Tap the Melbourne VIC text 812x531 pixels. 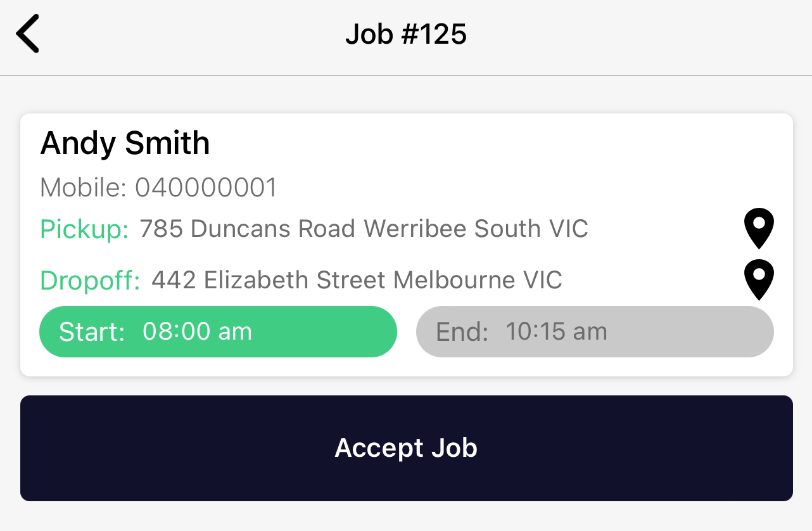click(478, 279)
